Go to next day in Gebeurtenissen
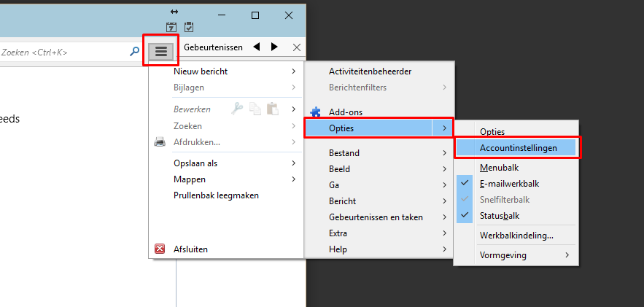This screenshot has width=644, height=307. click(x=274, y=47)
